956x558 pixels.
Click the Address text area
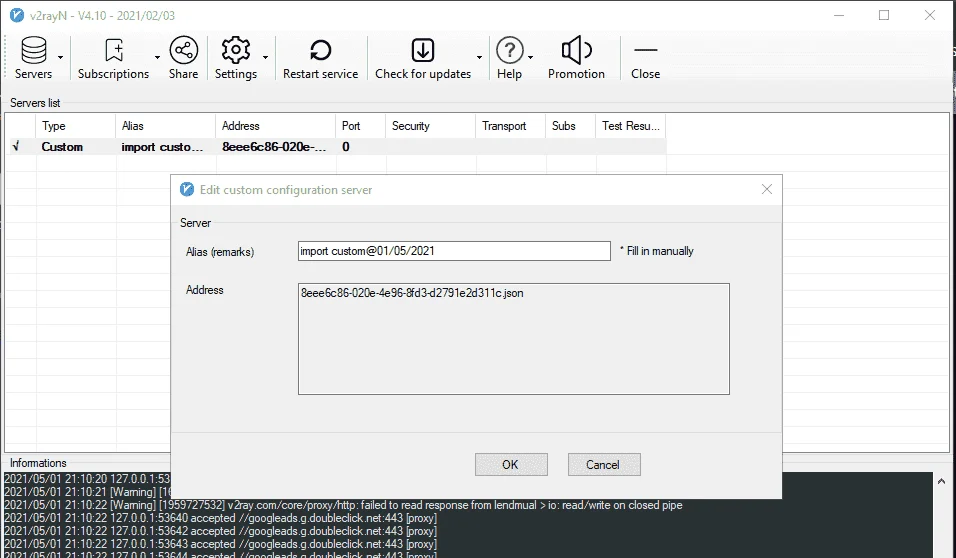tap(514, 339)
